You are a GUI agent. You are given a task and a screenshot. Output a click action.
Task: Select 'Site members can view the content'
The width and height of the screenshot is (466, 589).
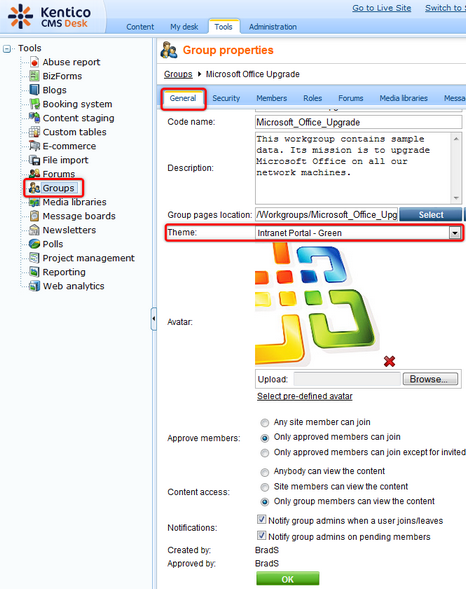tap(265, 487)
